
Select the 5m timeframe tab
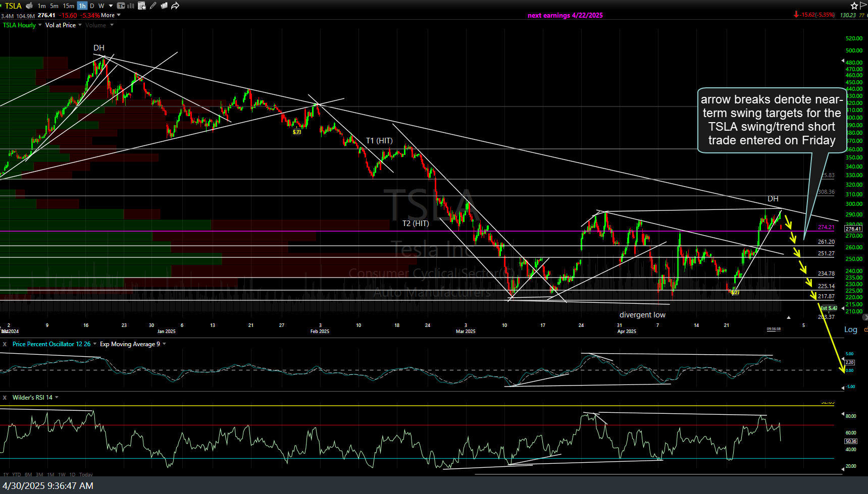pyautogui.click(x=54, y=6)
